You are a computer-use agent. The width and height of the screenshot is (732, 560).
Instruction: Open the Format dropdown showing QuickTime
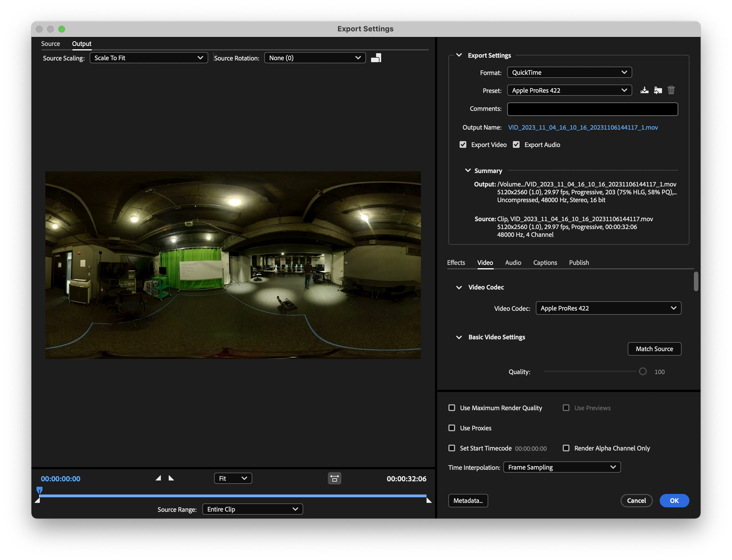569,72
